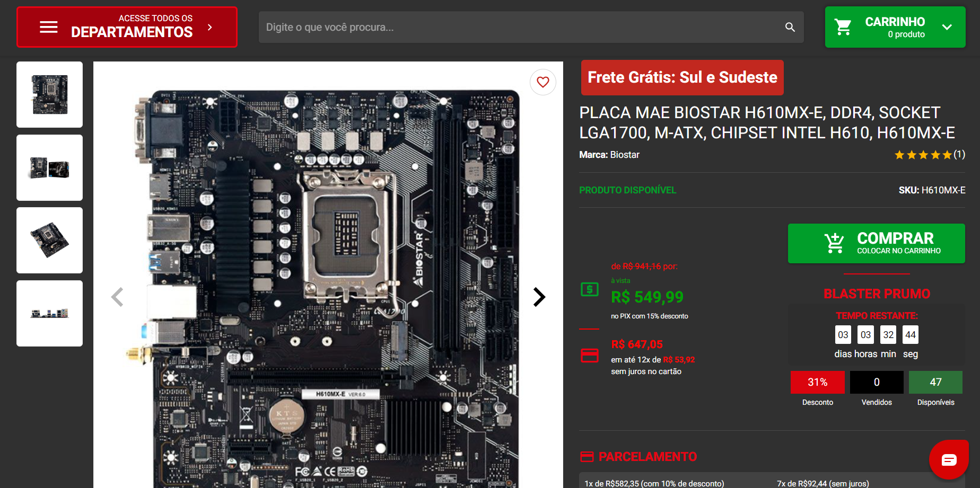Expand departments with the right chevron
This screenshot has width=980, height=488.
coord(210,27)
